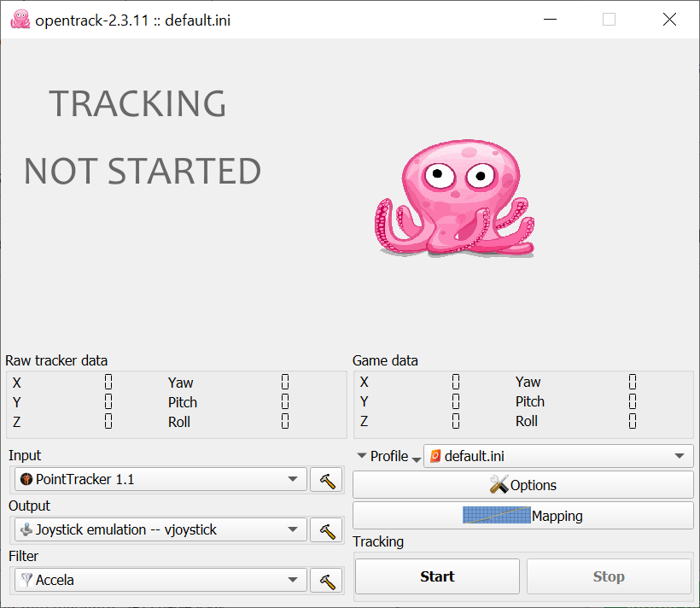Open the Profile menu
700x608 pixels.
point(388,455)
